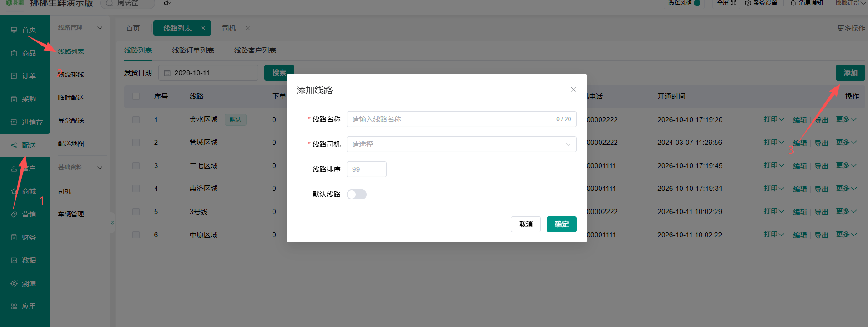Open the 订单 sidebar icon
Screen dimensions: 868x327
[14, 76]
